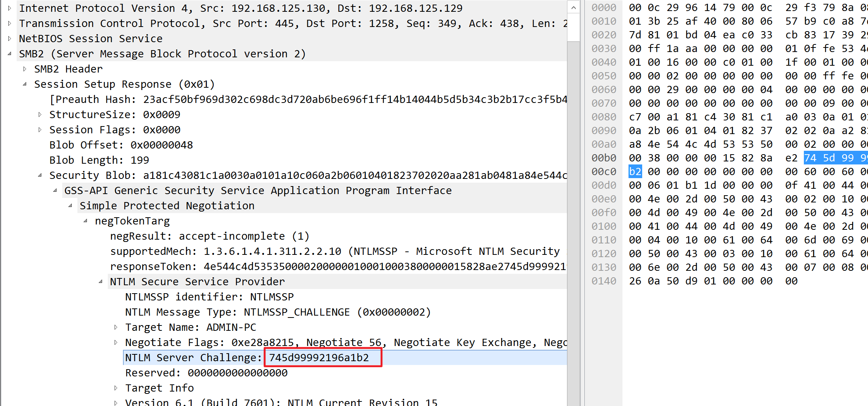Select the responseToken row
This screenshot has height=406, width=868.
pyautogui.click(x=339, y=266)
